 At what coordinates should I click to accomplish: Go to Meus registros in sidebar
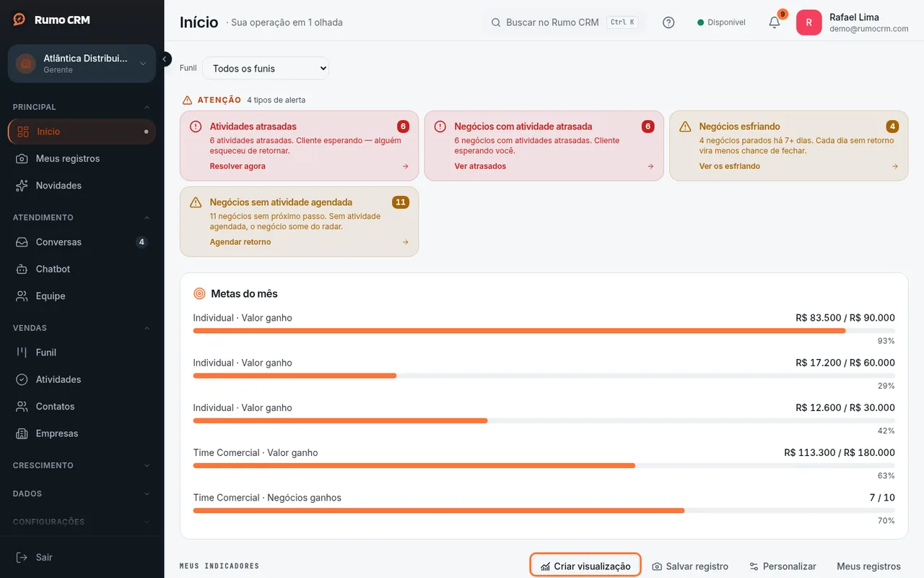82,158
